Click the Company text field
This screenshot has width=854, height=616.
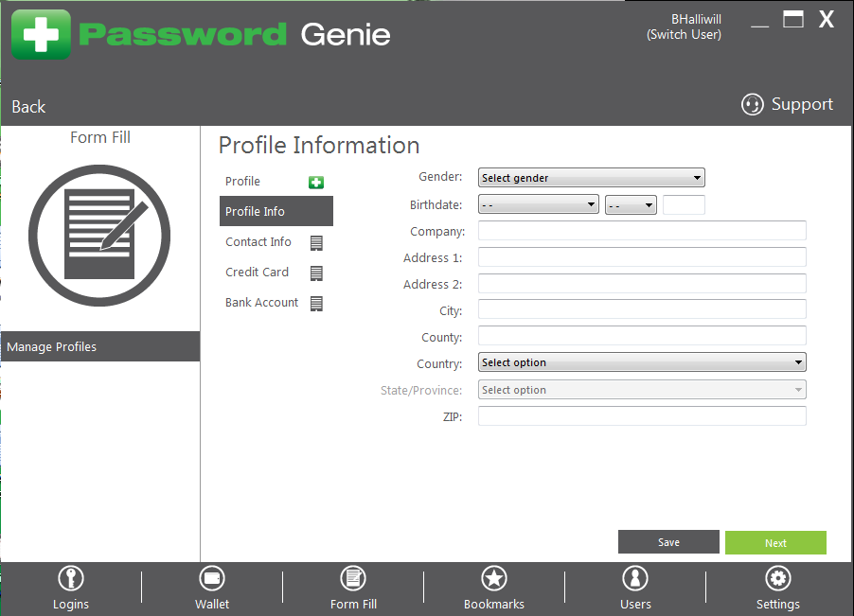pos(642,230)
